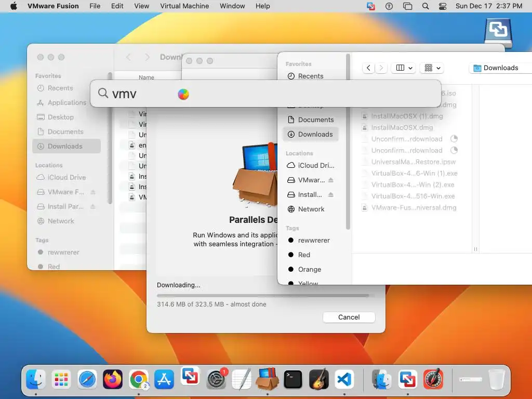Choose the Orange tag in the open dialog
The width and height of the screenshot is (532, 399).
coord(311,270)
